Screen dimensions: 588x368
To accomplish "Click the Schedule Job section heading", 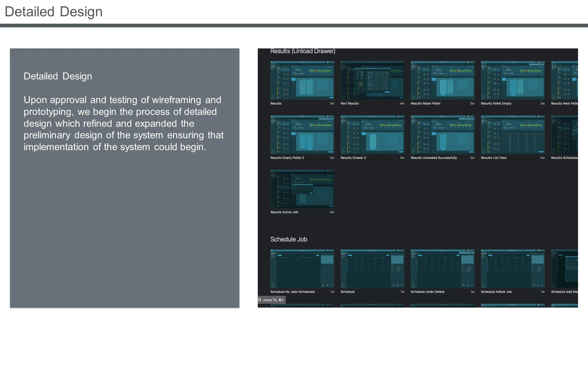I will (x=289, y=239).
